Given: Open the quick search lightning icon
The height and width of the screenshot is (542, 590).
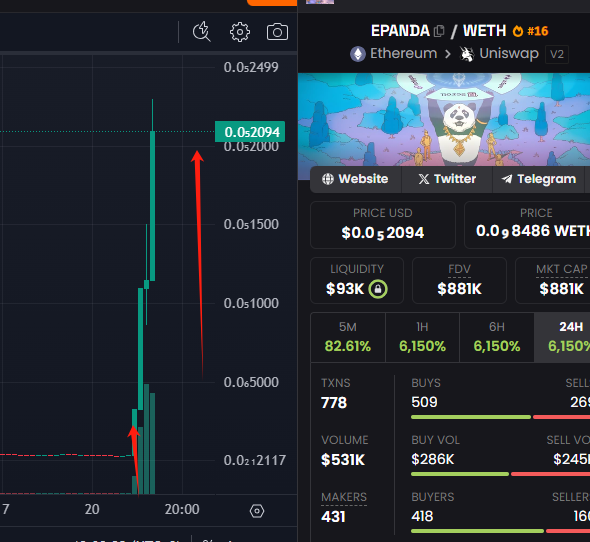Looking at the screenshot, I should (x=202, y=32).
